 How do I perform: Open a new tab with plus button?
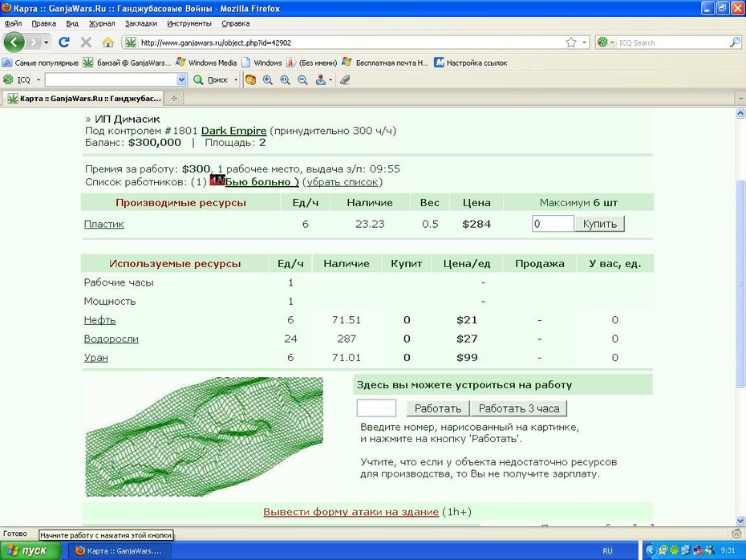(174, 99)
